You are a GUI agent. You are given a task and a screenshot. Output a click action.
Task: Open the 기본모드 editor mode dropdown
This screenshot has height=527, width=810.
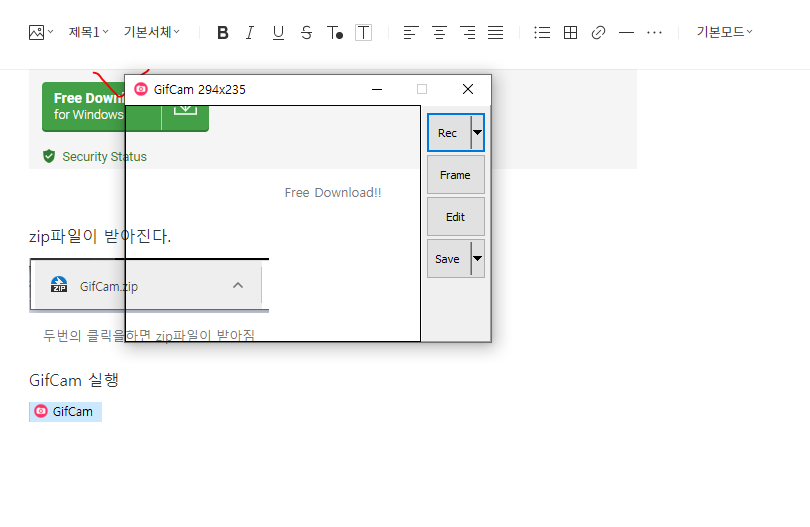(x=724, y=32)
